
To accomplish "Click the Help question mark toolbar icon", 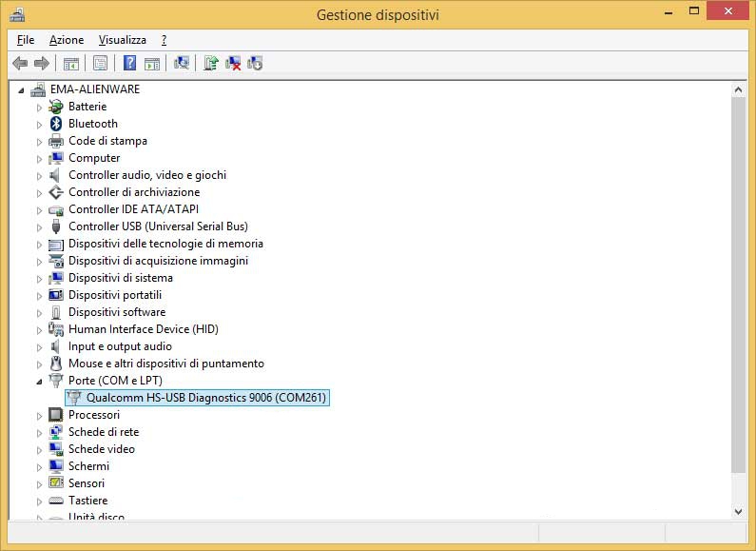I will coord(129,64).
